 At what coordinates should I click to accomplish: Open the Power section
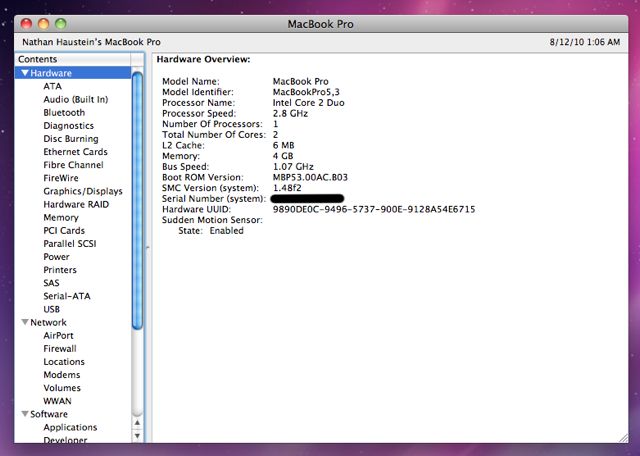click(56, 257)
